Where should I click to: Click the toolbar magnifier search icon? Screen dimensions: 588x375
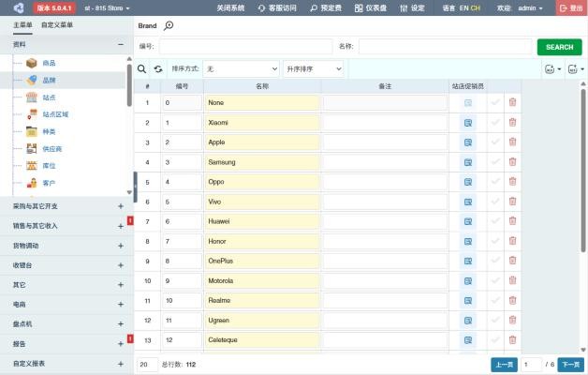[141, 69]
